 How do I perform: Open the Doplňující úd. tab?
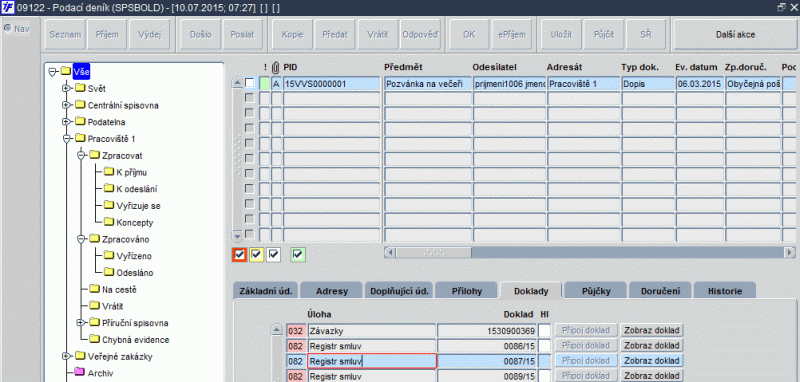click(398, 291)
